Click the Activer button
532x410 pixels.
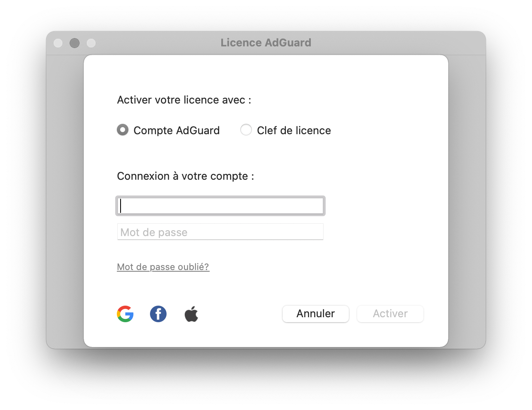click(390, 314)
